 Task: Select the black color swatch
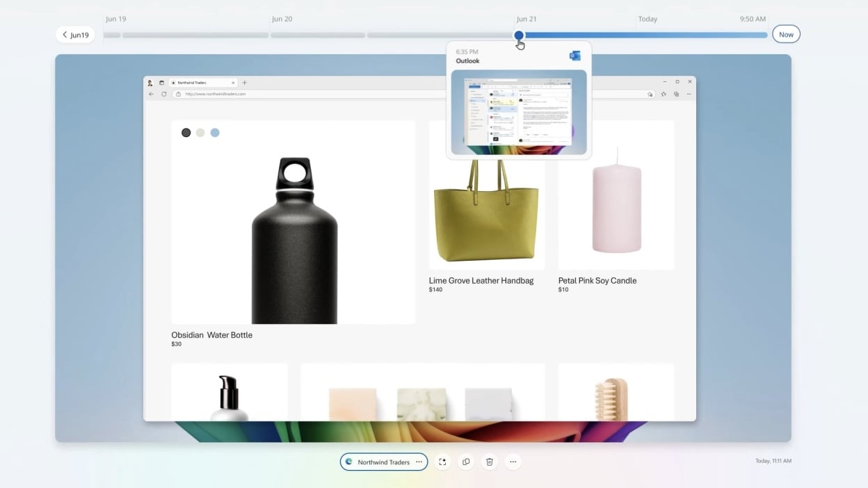pos(186,133)
